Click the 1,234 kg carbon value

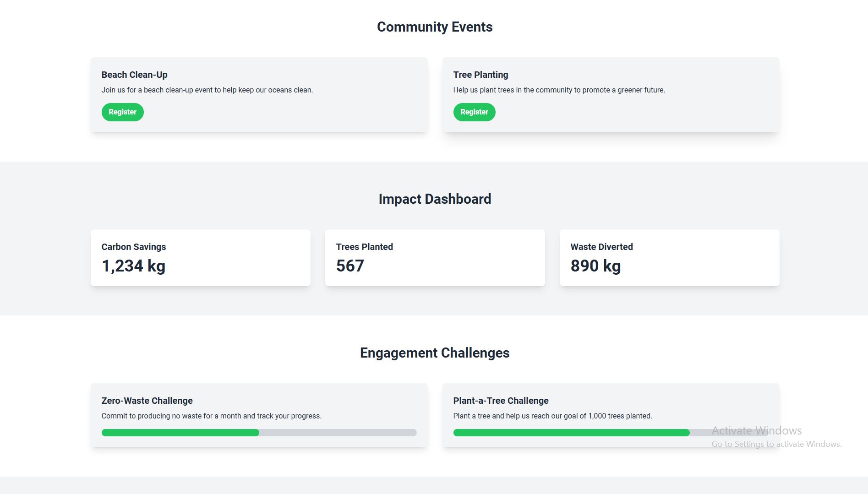coord(133,266)
